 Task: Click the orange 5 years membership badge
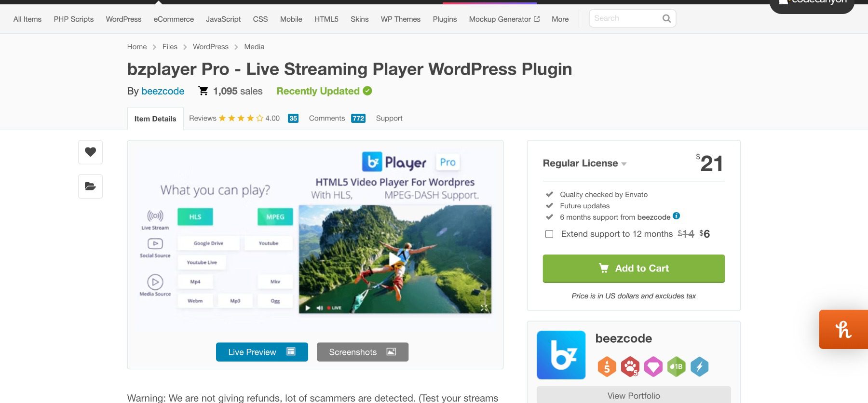(607, 367)
